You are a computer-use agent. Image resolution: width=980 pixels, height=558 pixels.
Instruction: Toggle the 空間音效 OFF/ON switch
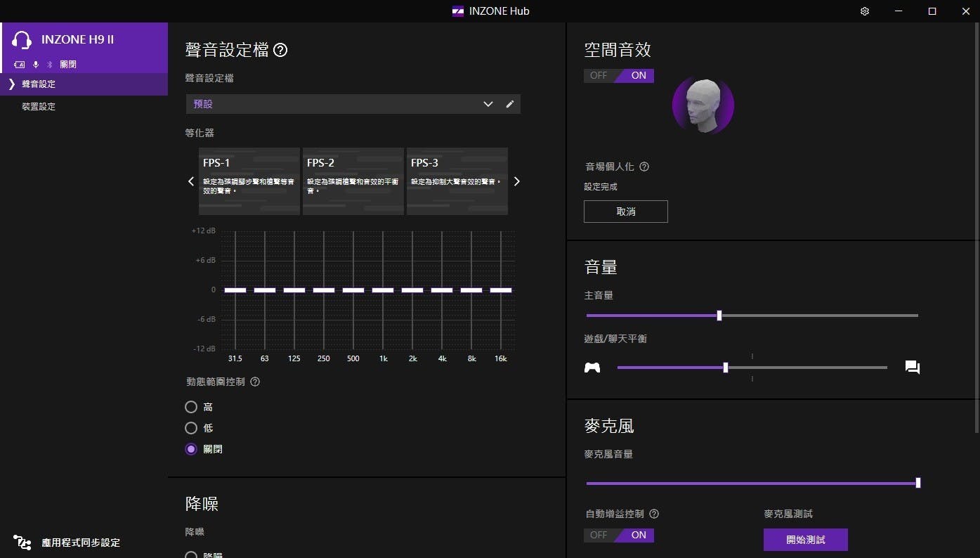click(x=619, y=76)
